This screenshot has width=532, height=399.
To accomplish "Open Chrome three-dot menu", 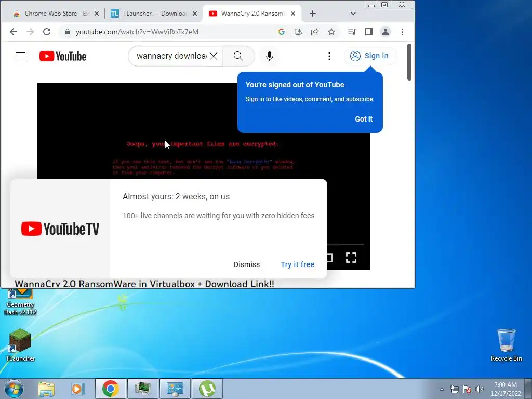I will pos(403,32).
